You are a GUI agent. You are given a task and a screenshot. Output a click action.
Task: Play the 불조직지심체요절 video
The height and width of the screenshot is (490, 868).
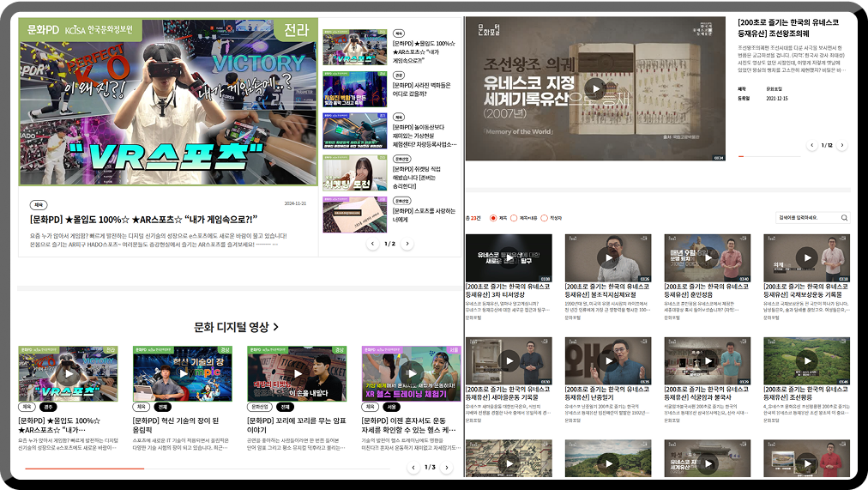click(x=608, y=257)
